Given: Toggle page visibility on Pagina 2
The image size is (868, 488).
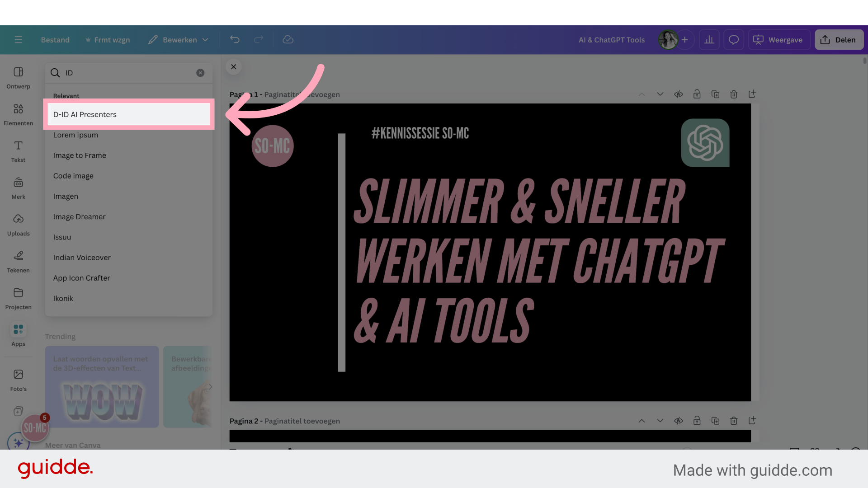Looking at the screenshot, I should (678, 421).
